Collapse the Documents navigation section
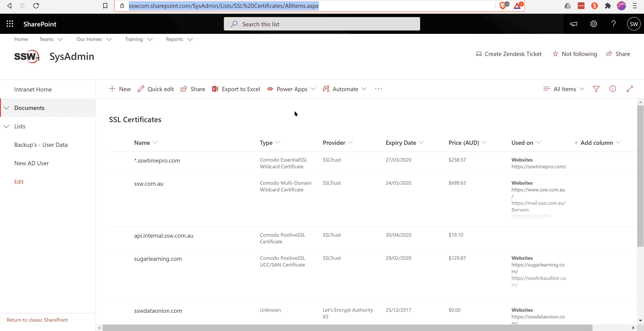The image size is (644, 331). (7, 108)
